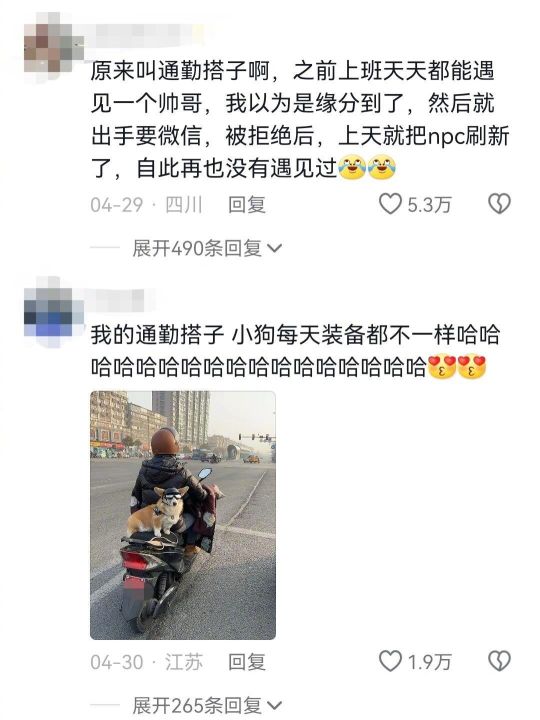Expand the 展开490条回复 link
This screenshot has width=540, height=720.
pos(207,248)
